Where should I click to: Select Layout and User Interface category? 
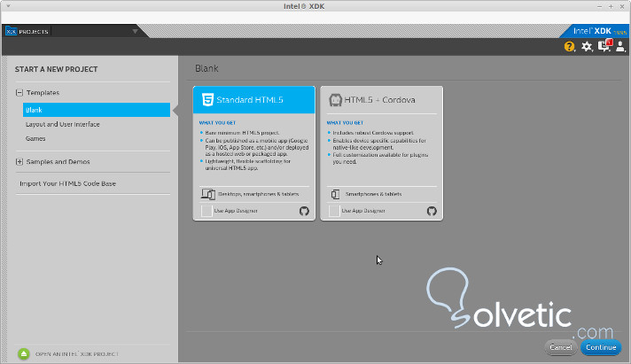[62, 124]
